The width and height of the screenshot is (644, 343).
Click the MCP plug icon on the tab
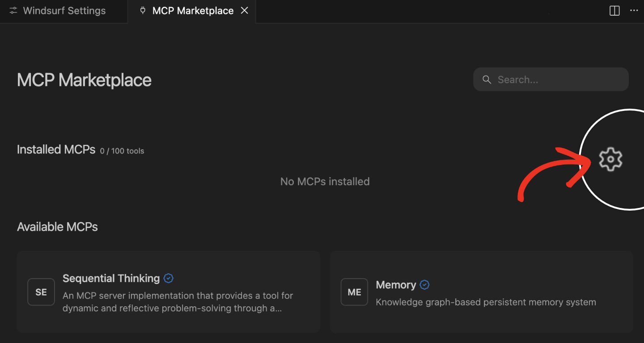coord(142,10)
